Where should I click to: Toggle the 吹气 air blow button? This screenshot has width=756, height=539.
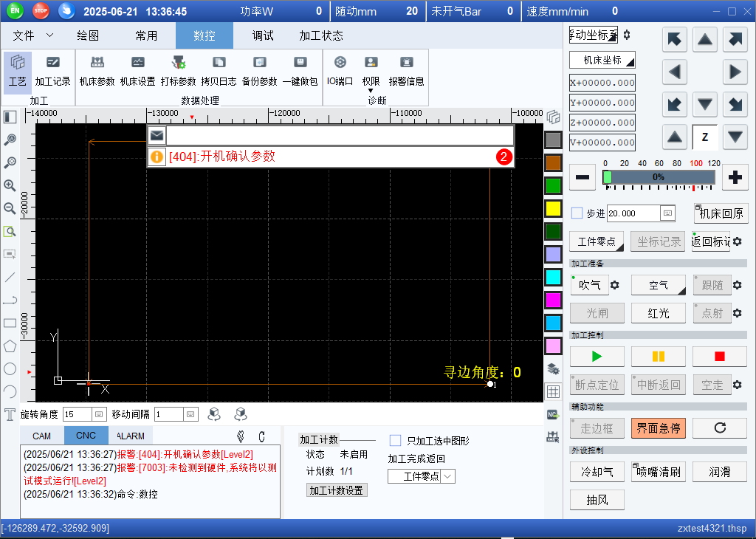coord(589,285)
